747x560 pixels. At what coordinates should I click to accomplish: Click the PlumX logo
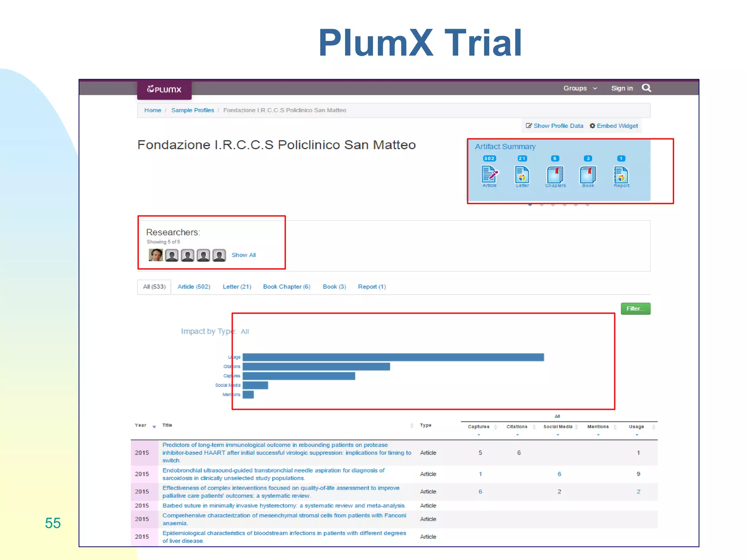(164, 90)
